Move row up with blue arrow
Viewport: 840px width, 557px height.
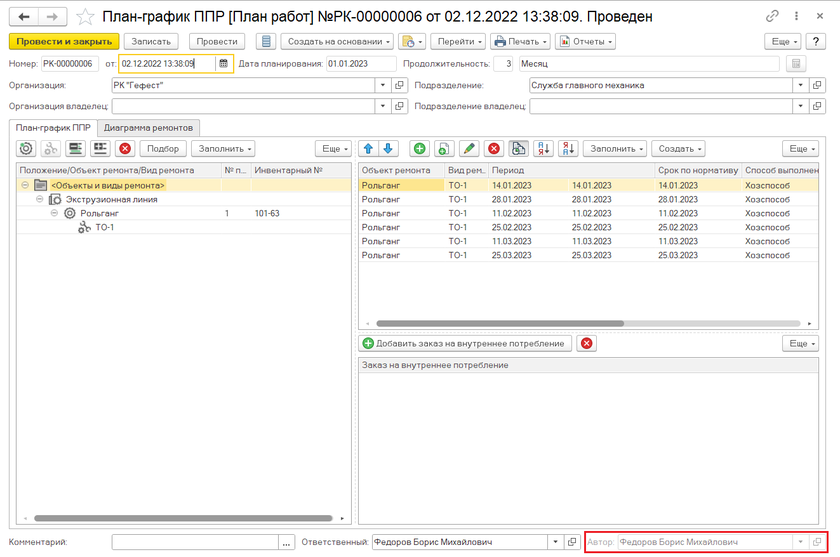369,148
